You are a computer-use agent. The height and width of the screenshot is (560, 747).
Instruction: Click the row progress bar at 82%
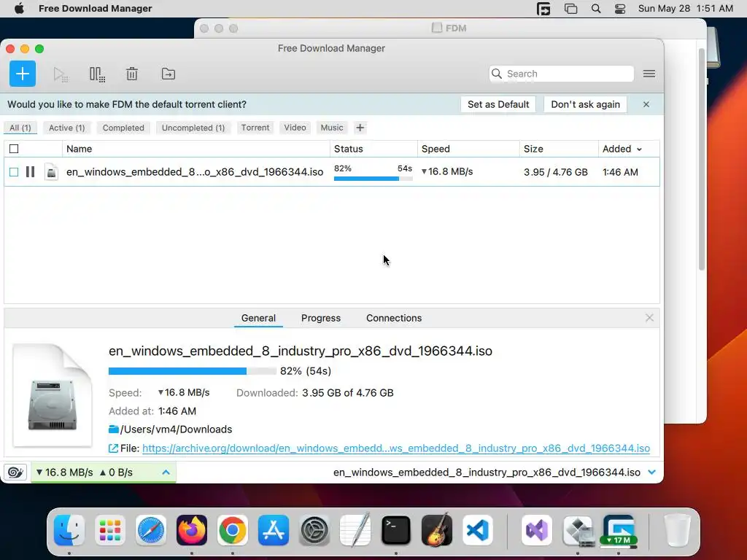click(373, 179)
